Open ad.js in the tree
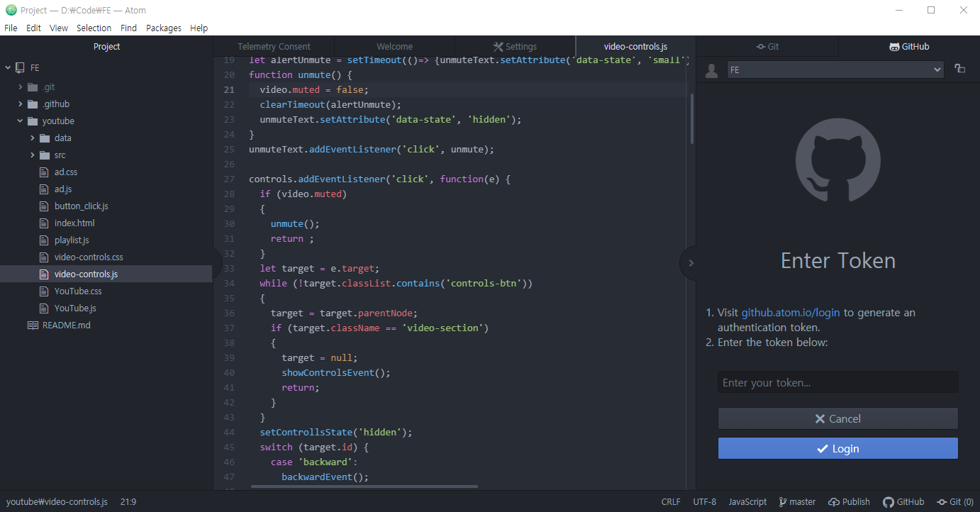Screen dimensions: 980x512 [63, 189]
